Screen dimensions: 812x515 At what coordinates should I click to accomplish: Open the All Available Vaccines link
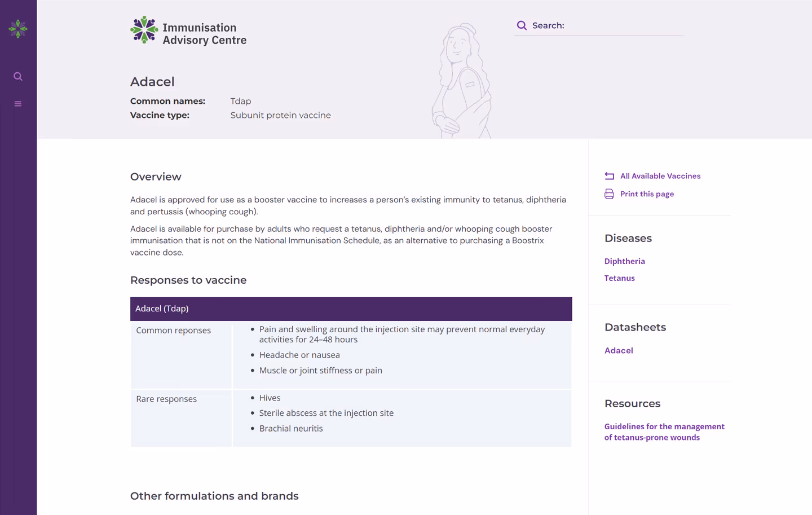coord(660,176)
